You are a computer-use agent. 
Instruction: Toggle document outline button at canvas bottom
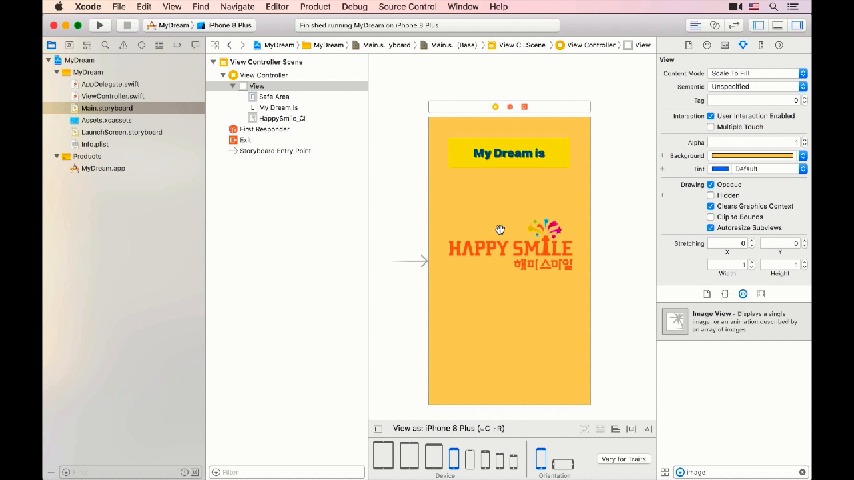[378, 429]
